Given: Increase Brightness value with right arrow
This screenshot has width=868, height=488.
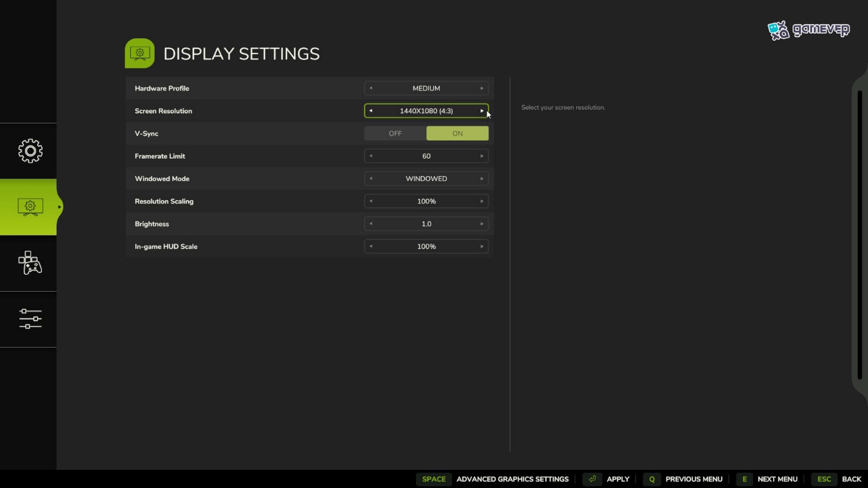Looking at the screenshot, I should (x=482, y=224).
